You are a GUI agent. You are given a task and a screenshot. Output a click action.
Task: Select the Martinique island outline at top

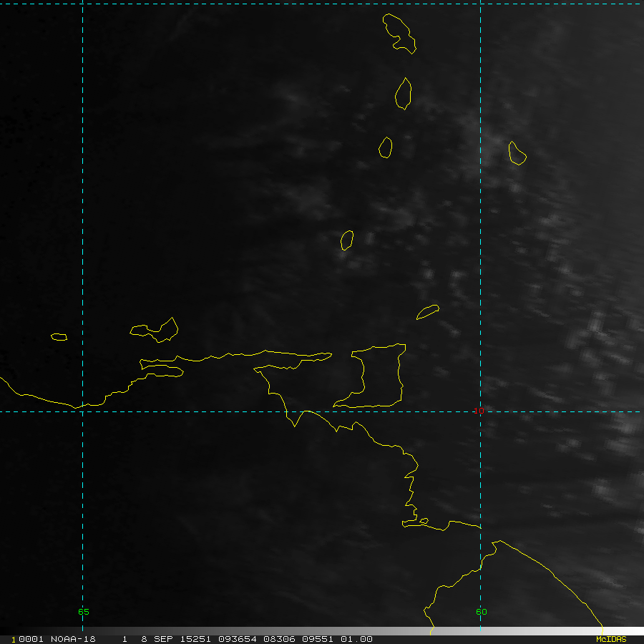pyautogui.click(x=399, y=34)
